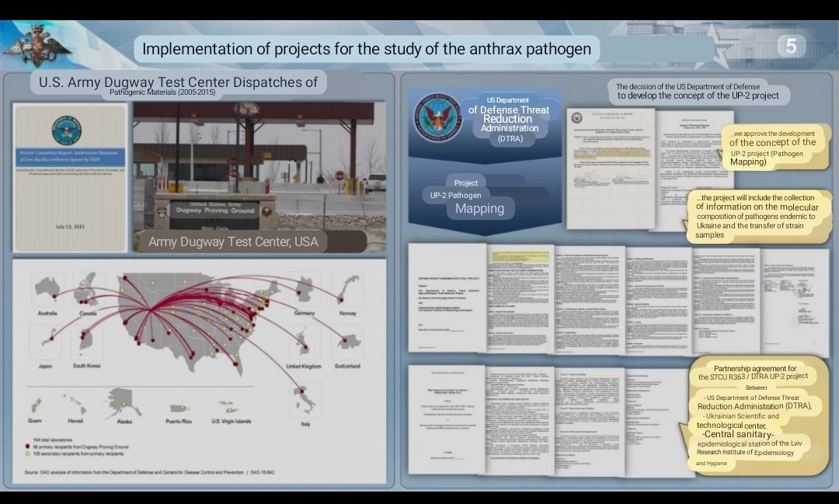Click the 'U.S. Army Dugway Test Center Dispatches of' heading
This screenshot has height=504, width=839.
point(178,82)
